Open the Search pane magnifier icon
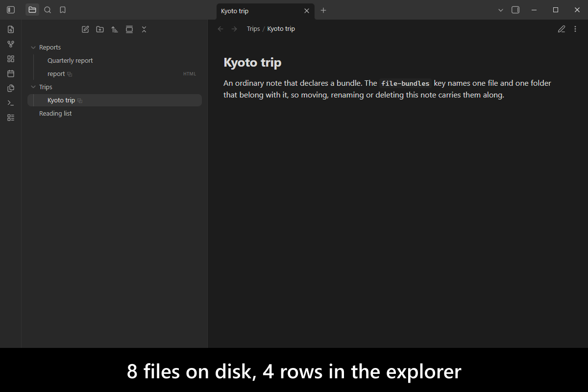Screen dimensions: 588x392 (x=48, y=10)
